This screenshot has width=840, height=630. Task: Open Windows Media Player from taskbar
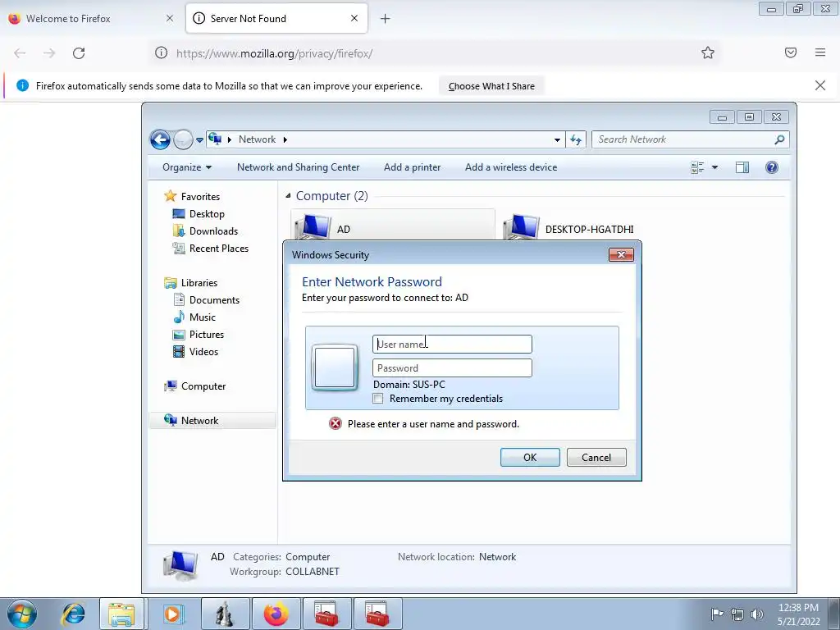(172, 614)
